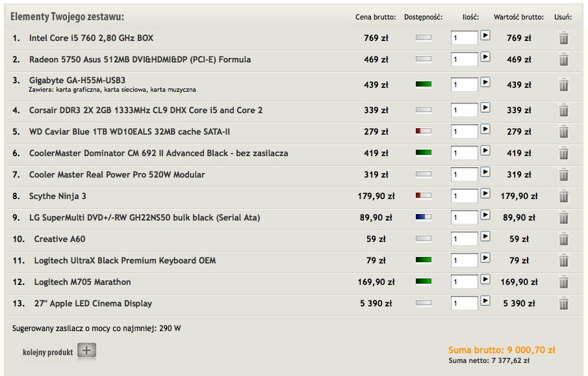The height and width of the screenshot is (376, 588).
Task: Click quantity arrow for WD Caviar Blue
Action: click(485, 129)
